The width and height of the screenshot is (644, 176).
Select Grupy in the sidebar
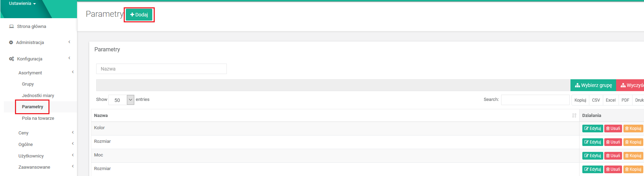(x=28, y=84)
